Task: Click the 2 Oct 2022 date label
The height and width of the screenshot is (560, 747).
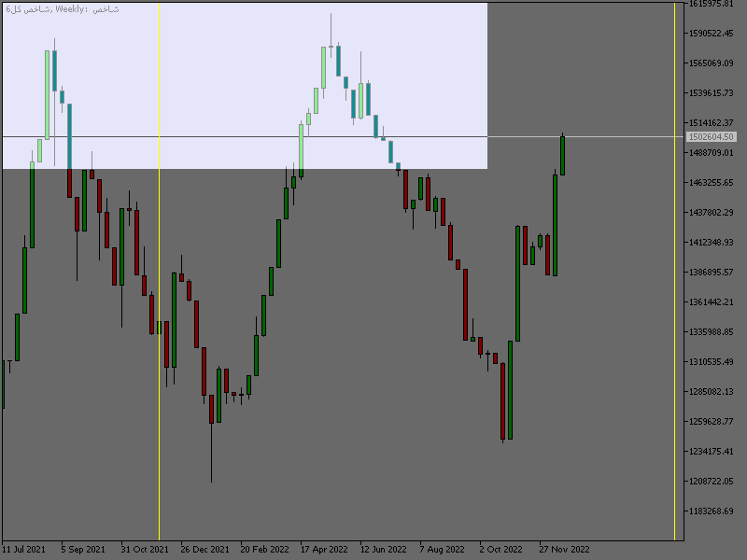Action: (x=501, y=549)
